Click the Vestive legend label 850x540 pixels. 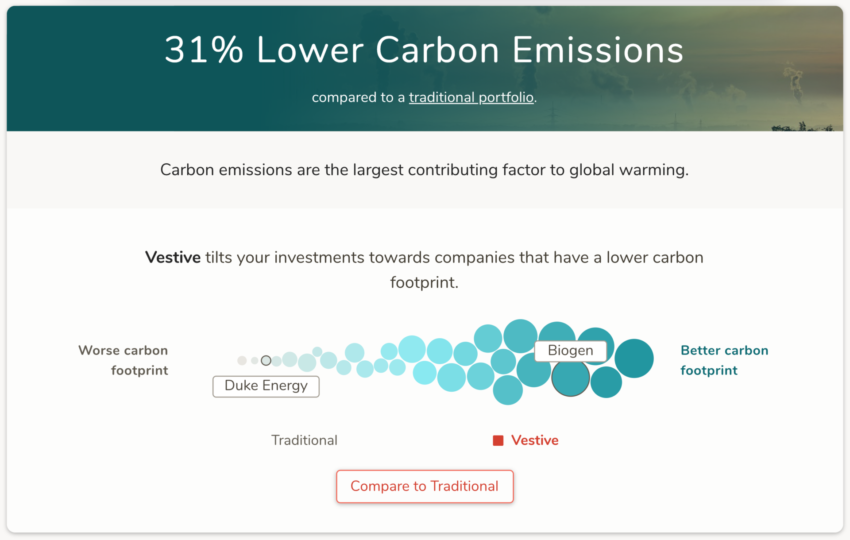click(535, 440)
